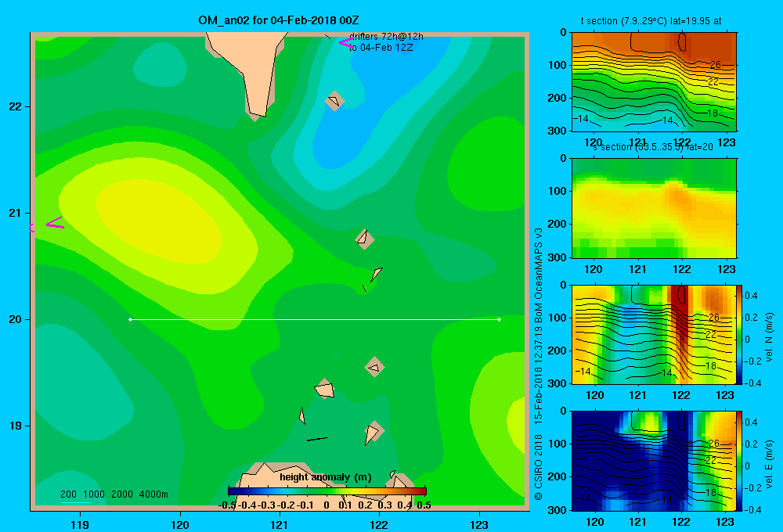Click the southern tip of Taiwan landmass

tap(257, 113)
